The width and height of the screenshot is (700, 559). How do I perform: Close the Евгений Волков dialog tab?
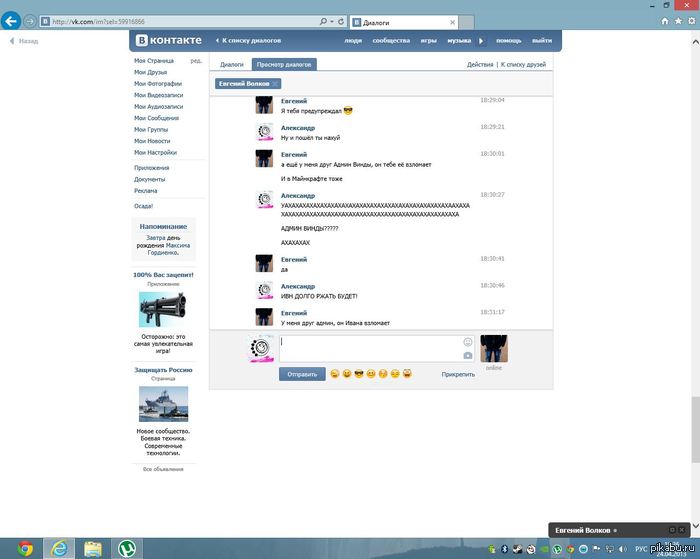click(275, 84)
